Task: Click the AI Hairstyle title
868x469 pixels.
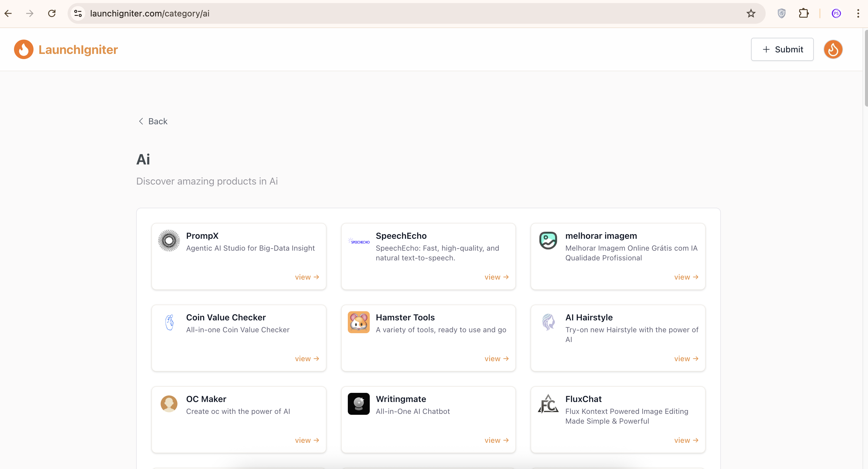Action: click(589, 317)
